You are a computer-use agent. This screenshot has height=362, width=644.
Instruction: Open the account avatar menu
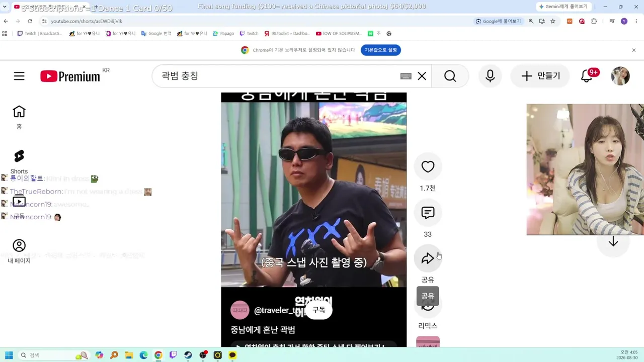620,76
